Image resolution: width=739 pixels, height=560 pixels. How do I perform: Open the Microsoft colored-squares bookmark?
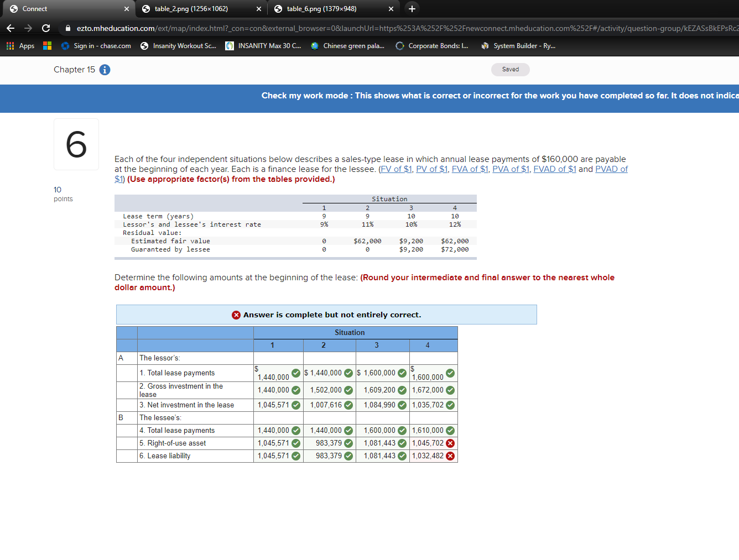click(47, 46)
